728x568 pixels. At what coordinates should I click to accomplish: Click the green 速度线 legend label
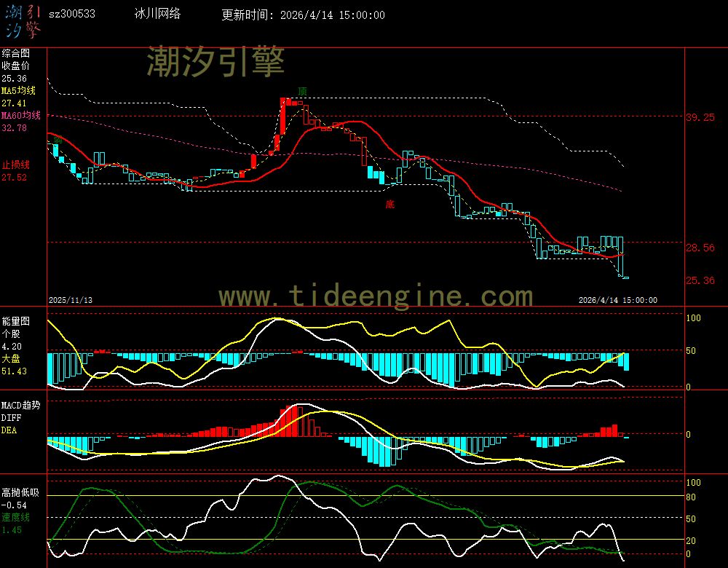[x=15, y=517]
